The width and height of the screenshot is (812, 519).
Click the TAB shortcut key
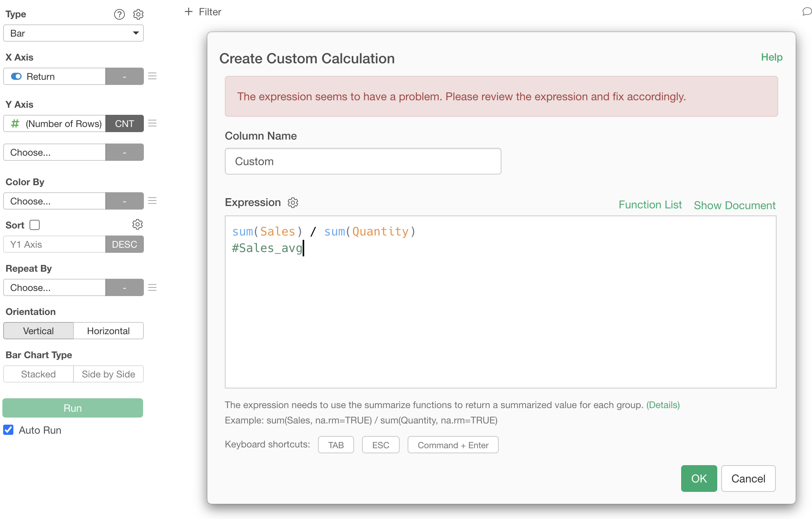336,445
